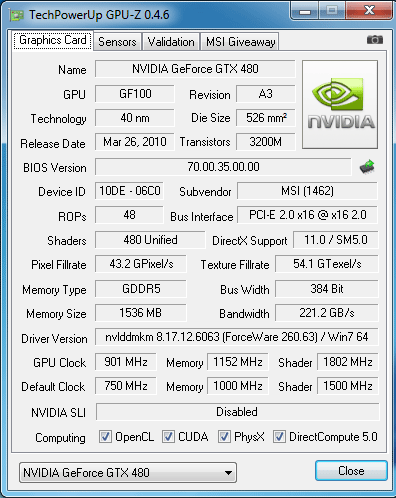
Task: Click the Technology field 40 nm
Action: click(135, 118)
